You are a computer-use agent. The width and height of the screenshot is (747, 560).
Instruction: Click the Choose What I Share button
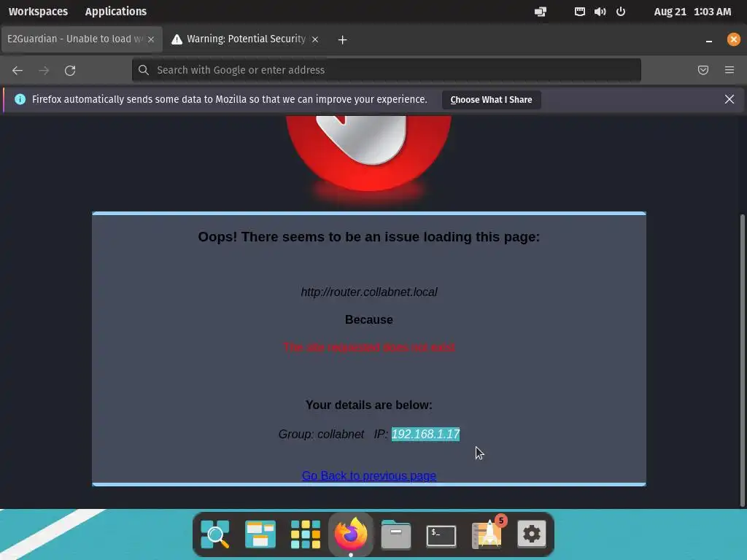pos(491,99)
